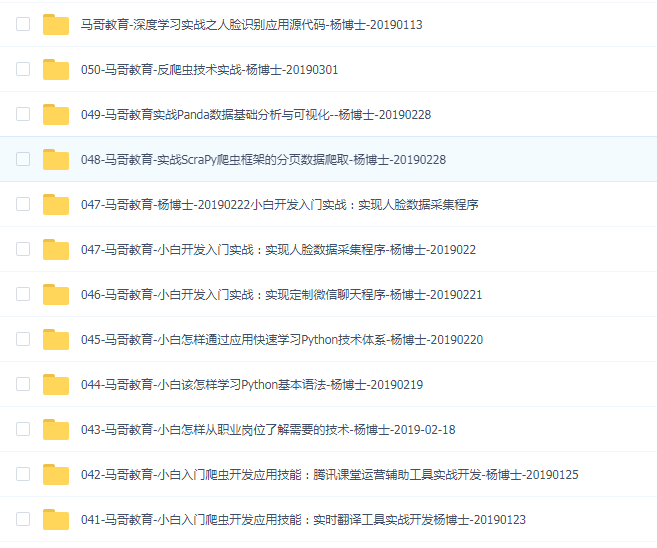Open folder icon for 047-马哥教育-杨博士-20190222
Screen dimensions: 657x548
coord(56,204)
